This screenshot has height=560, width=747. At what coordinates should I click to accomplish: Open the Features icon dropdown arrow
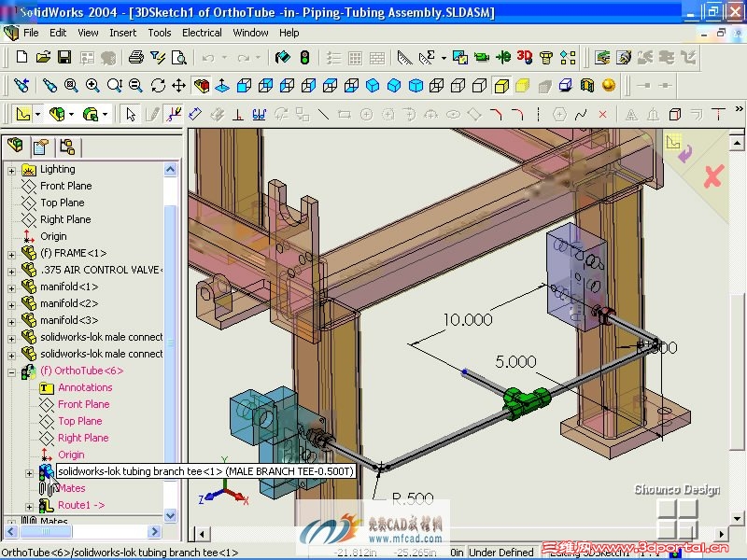click(72, 114)
